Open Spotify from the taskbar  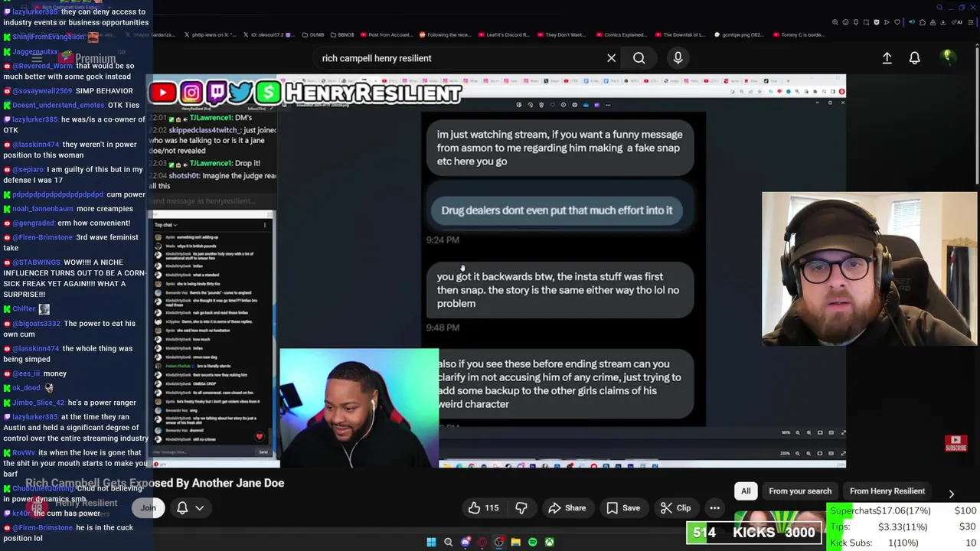(532, 542)
